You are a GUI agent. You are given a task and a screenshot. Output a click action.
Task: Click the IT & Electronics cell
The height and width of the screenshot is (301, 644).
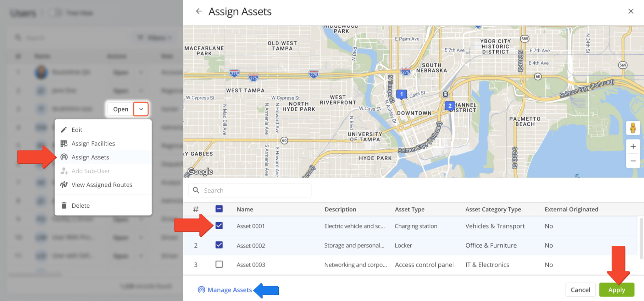tap(487, 265)
